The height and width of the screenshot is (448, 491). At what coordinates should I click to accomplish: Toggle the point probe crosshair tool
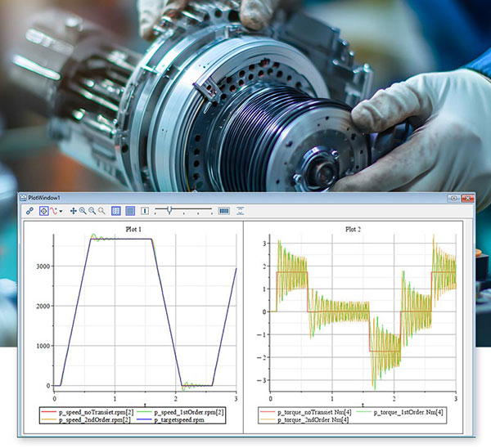click(44, 211)
